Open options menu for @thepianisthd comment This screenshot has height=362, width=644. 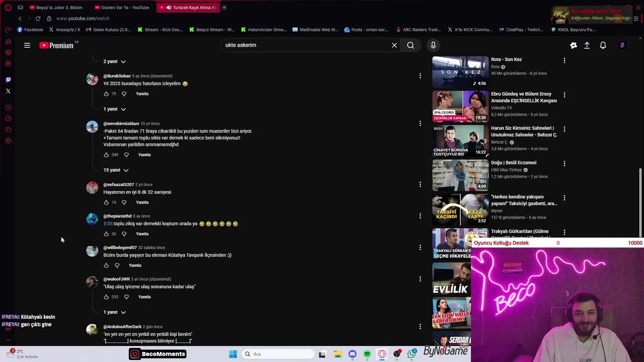click(x=420, y=216)
